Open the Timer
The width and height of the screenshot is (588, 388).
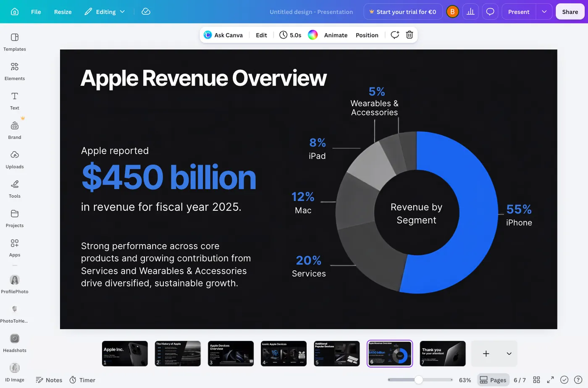pos(82,380)
